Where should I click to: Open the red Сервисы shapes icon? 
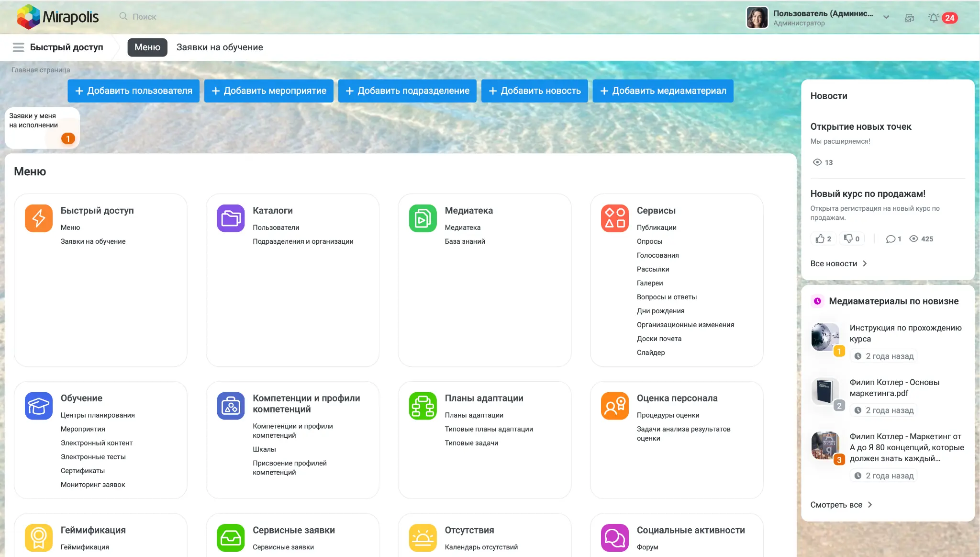tap(615, 218)
